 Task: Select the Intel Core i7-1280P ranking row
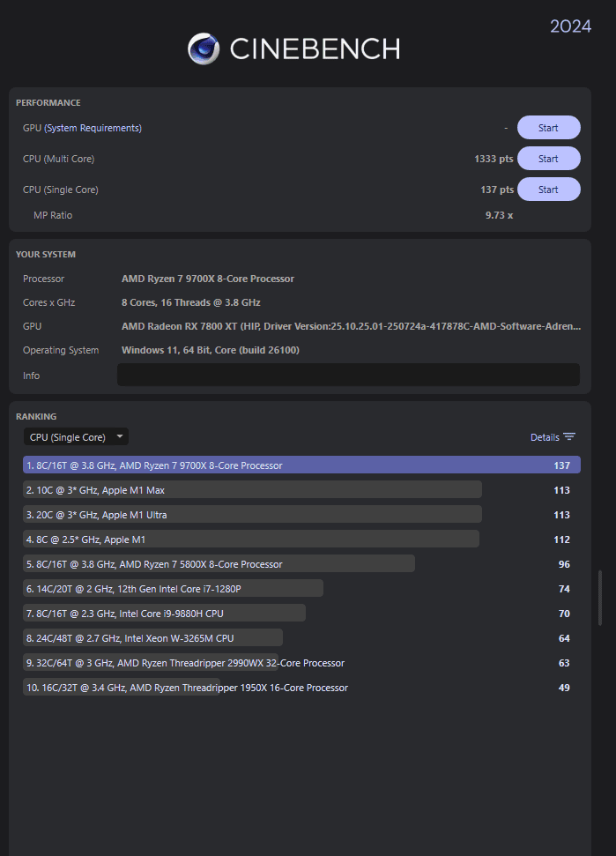301,589
